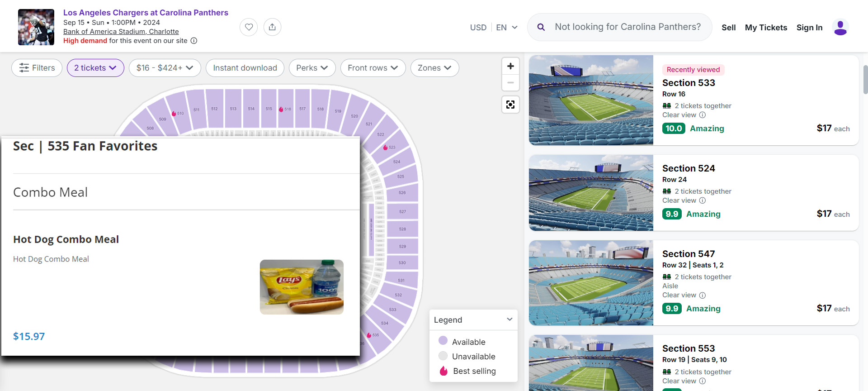The height and width of the screenshot is (391, 868).
Task: Open the $16 - $424+ price dropdown
Action: (165, 68)
